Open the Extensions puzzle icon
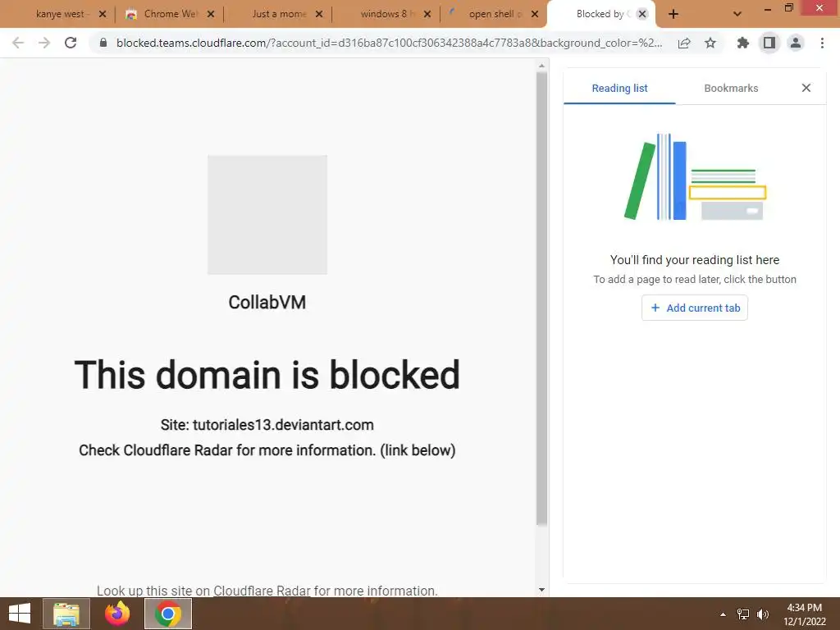This screenshot has width=840, height=630. pos(742,43)
